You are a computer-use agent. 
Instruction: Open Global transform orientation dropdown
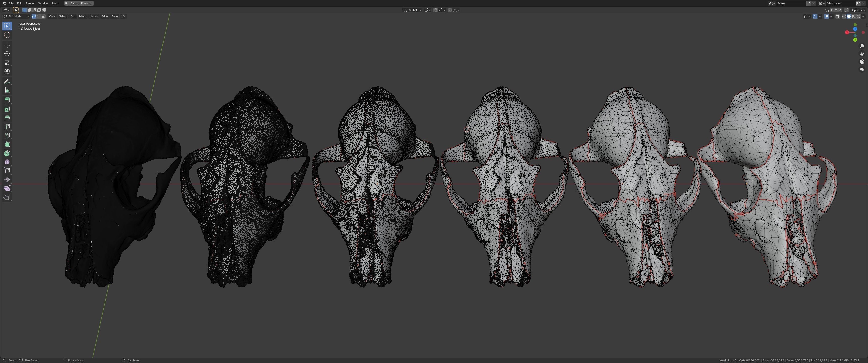tap(413, 10)
